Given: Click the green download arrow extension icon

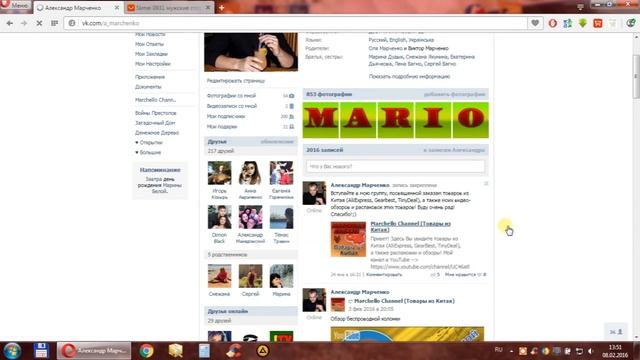Looking at the screenshot, I should point(583,23).
